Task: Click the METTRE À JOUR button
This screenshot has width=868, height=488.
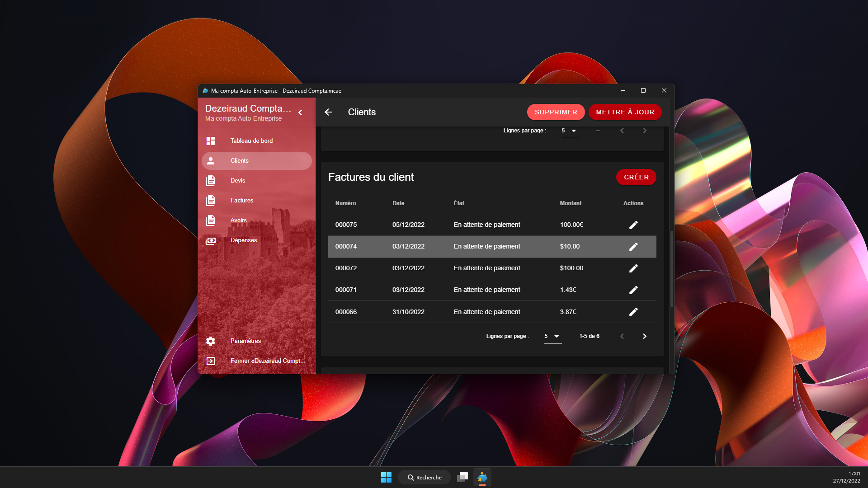Action: (x=625, y=112)
